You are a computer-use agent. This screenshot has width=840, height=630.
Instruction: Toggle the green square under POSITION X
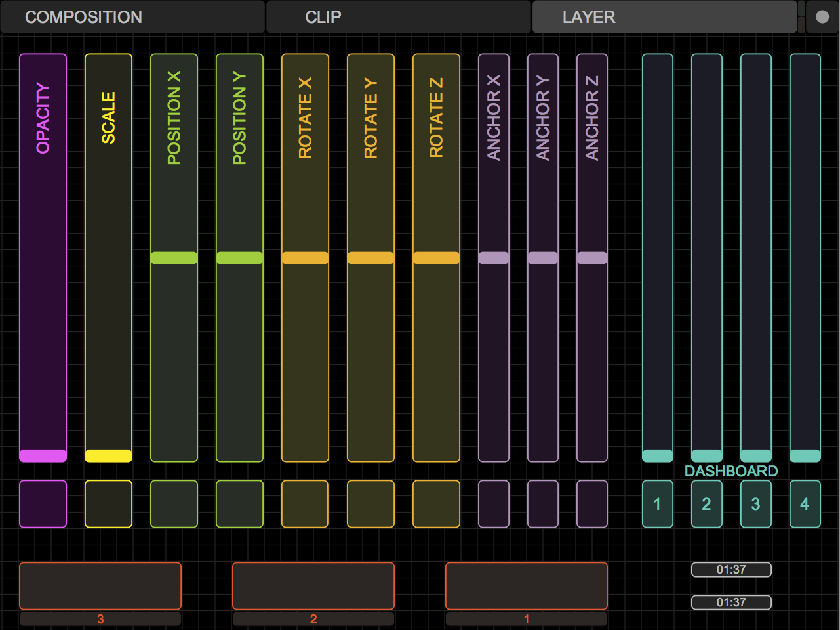coord(174,504)
